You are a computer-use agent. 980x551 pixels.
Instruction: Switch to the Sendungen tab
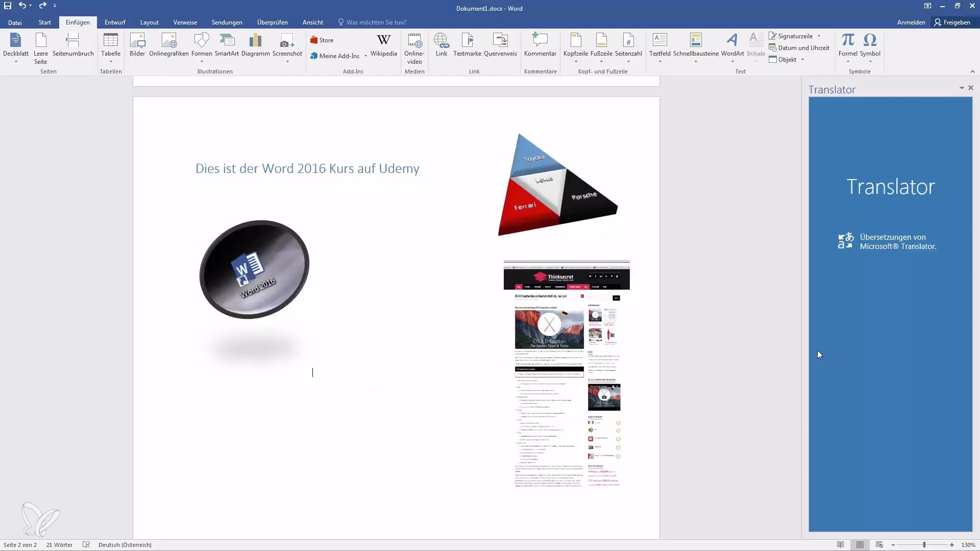[x=227, y=22]
